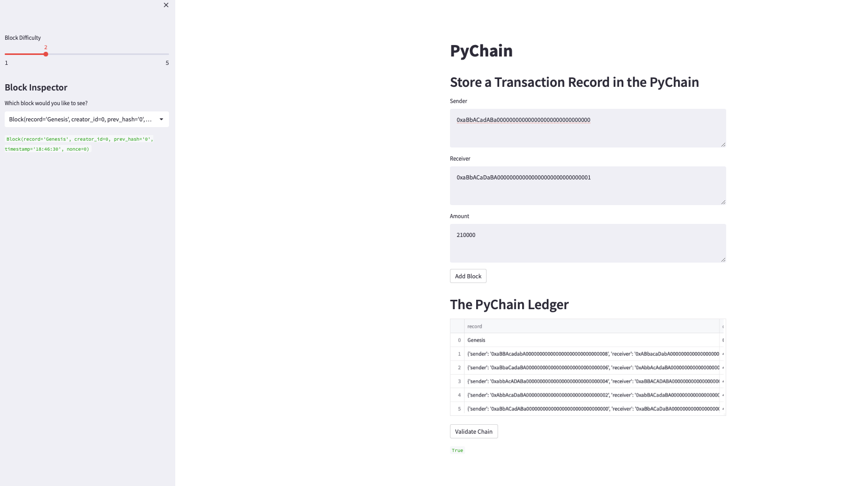Click the 'record' column header

coord(474,326)
